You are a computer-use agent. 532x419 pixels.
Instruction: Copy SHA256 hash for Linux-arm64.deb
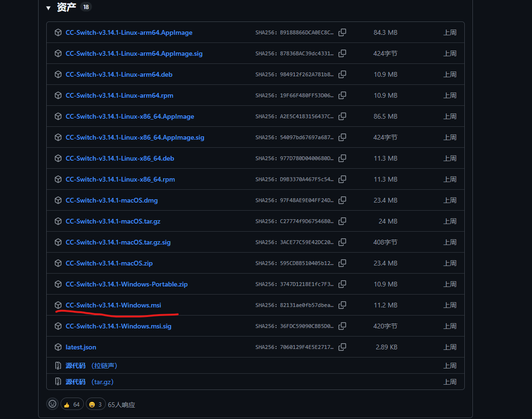click(x=342, y=74)
